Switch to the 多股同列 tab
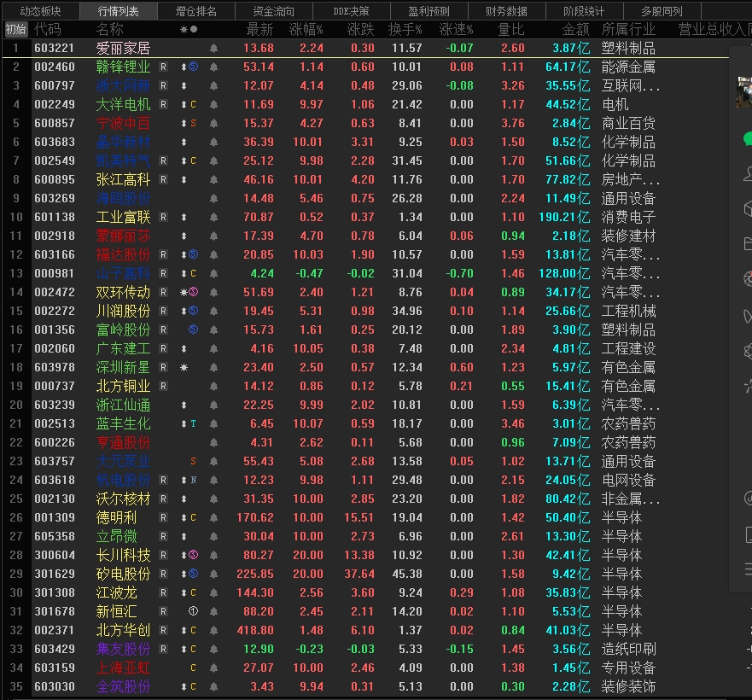Screen dimensions: 752x700 click(662, 10)
